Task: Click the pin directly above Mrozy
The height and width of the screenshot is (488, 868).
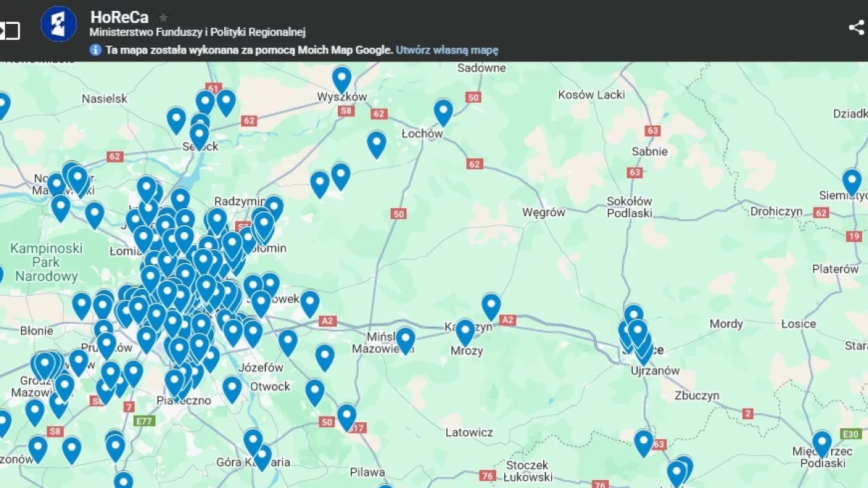Action: pos(465,331)
